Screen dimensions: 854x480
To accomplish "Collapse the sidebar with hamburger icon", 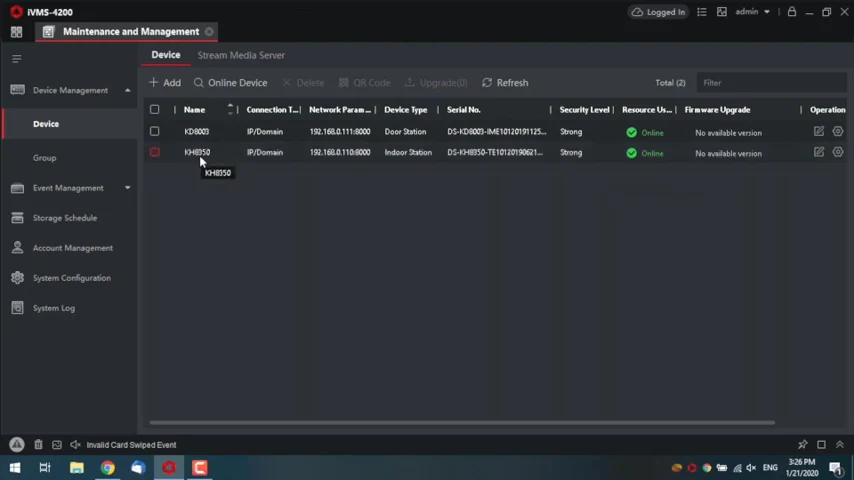I will click(x=17, y=58).
